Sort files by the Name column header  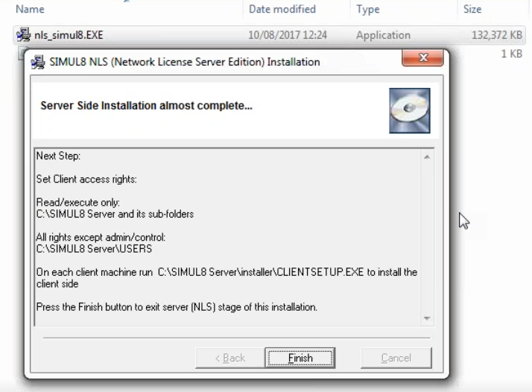pyautogui.click(x=31, y=10)
